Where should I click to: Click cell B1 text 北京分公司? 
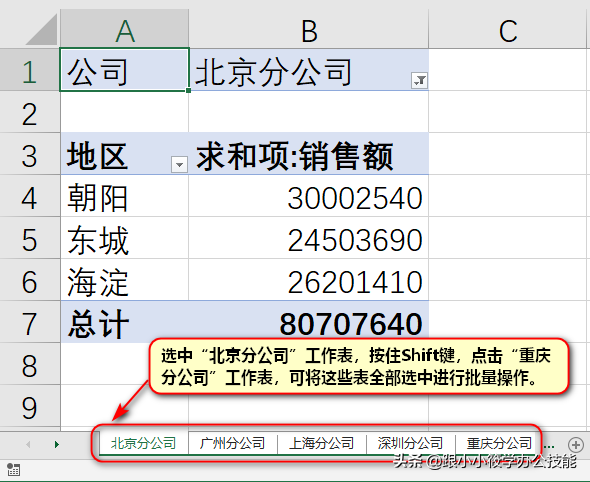tap(274, 72)
